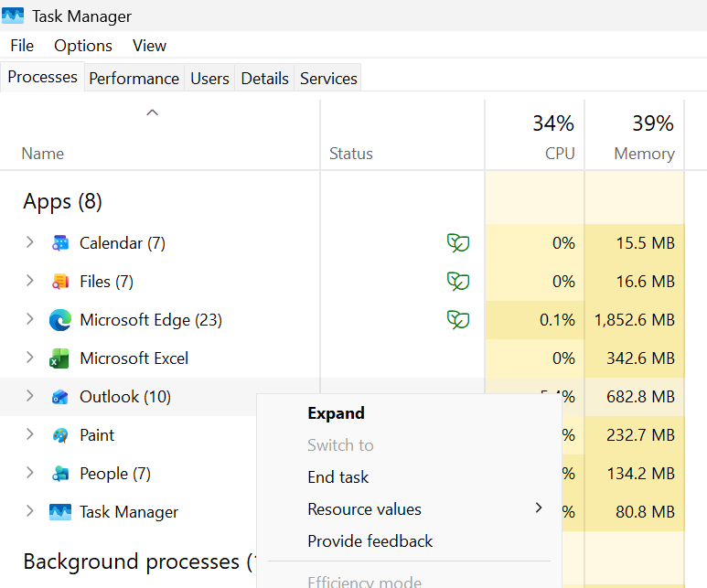Click efficiency leaf icon for Calendar
The width and height of the screenshot is (707, 588).
coord(458,243)
